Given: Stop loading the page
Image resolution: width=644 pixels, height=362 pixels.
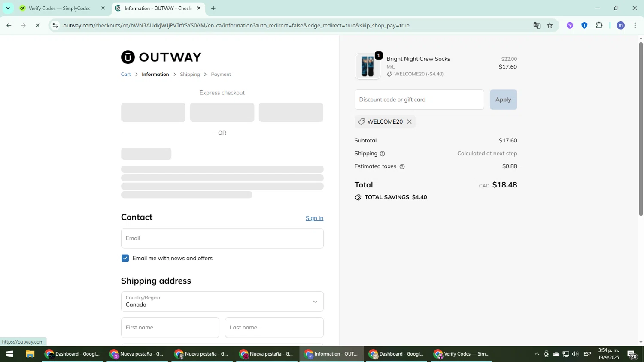Looking at the screenshot, I should point(38,25).
